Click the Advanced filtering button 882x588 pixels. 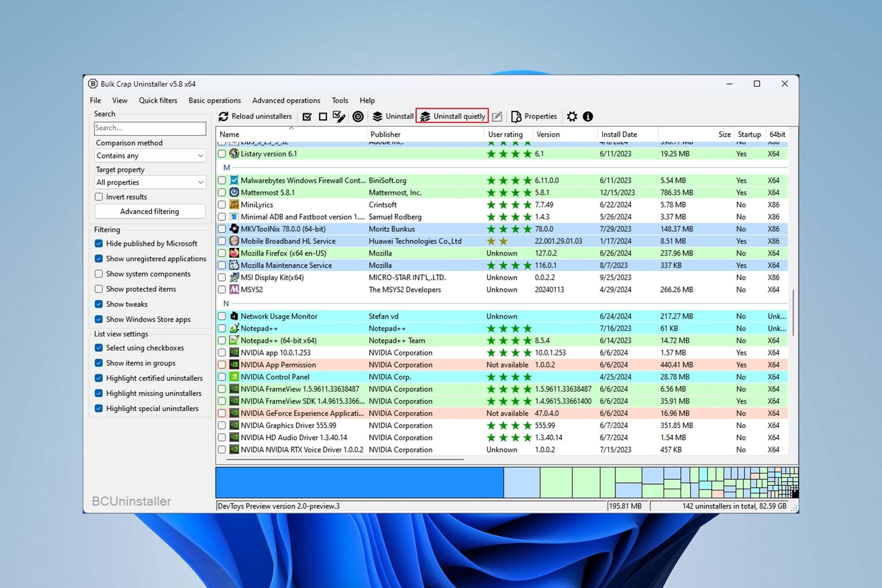[150, 211]
